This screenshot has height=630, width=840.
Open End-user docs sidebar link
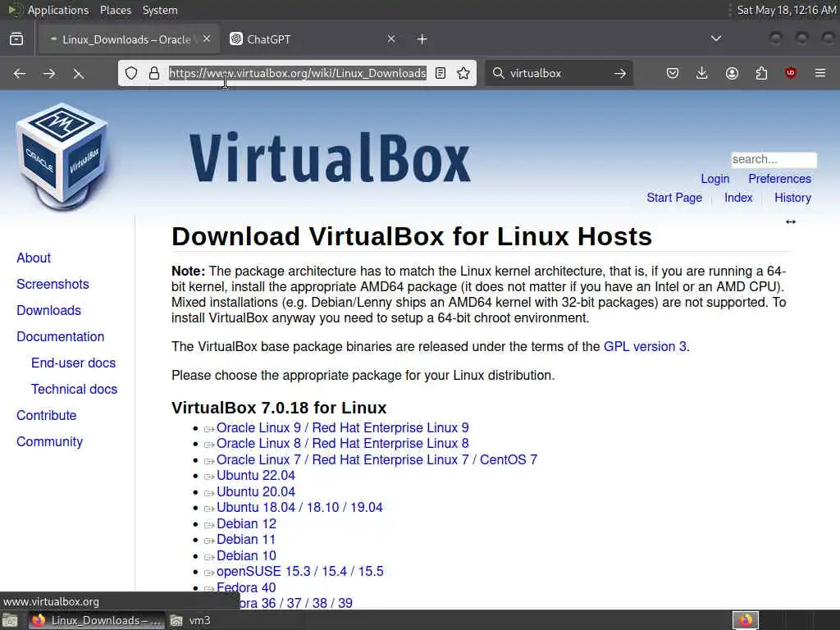(73, 363)
